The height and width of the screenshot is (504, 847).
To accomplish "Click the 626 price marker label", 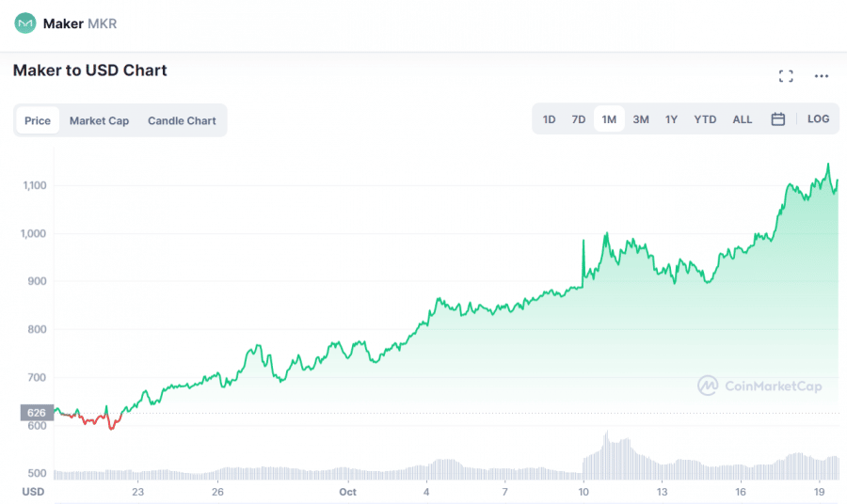I will click(37, 412).
